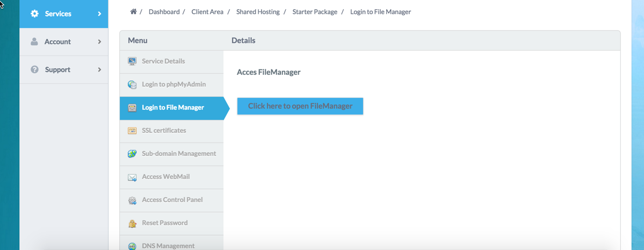The height and width of the screenshot is (250, 644).
Task: Click the home icon in breadcrumb
Action: point(133,11)
